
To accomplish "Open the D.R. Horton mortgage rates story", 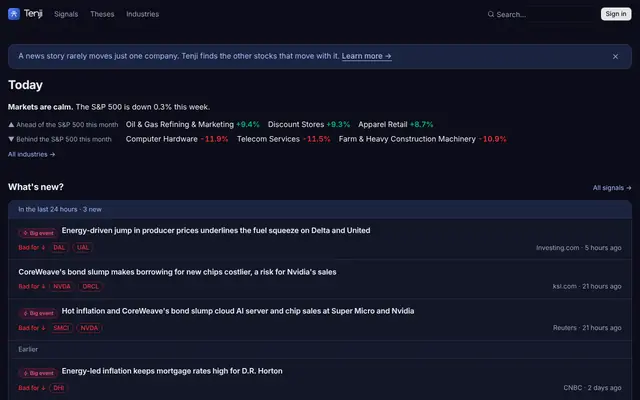I will [x=172, y=371].
